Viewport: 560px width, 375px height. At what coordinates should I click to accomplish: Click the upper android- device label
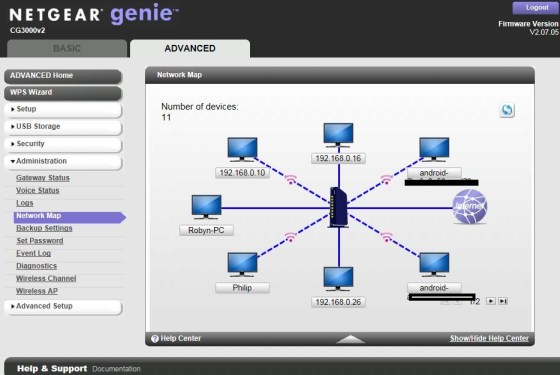[x=434, y=173]
